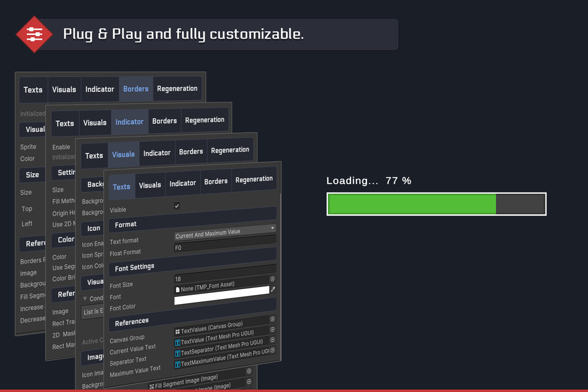Image resolution: width=588 pixels, height=392 pixels.
Task: Collapse the Cond... foldout triangle in the Visuals panel
Action: click(x=85, y=298)
